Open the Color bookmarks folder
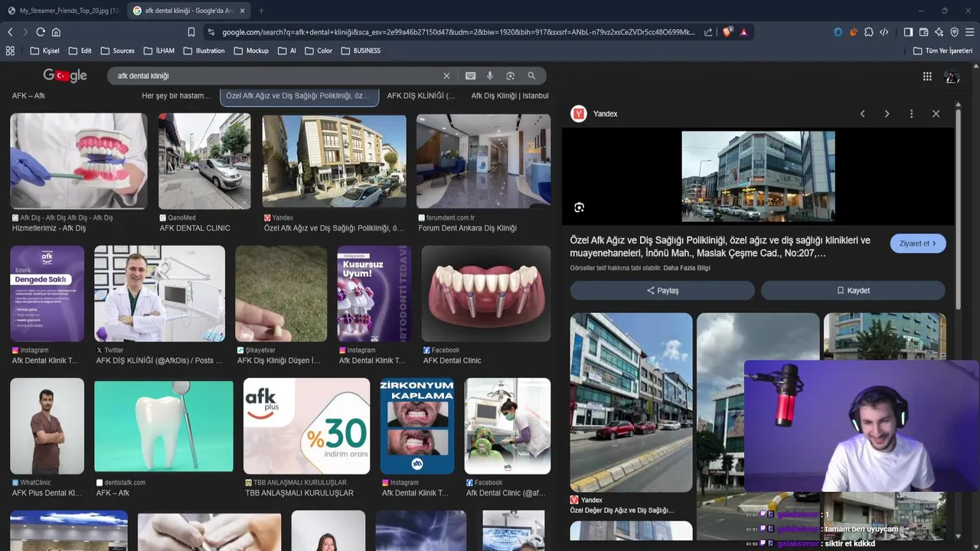The image size is (980, 551). [318, 51]
